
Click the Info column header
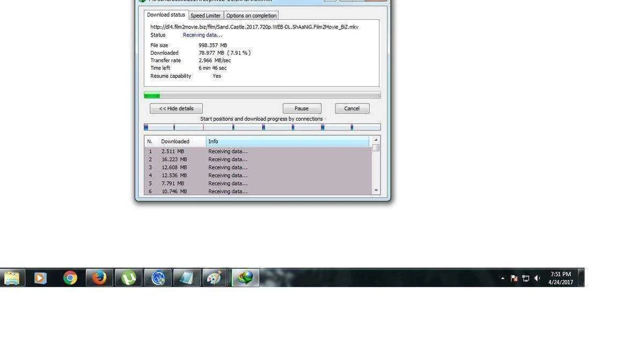(x=288, y=142)
